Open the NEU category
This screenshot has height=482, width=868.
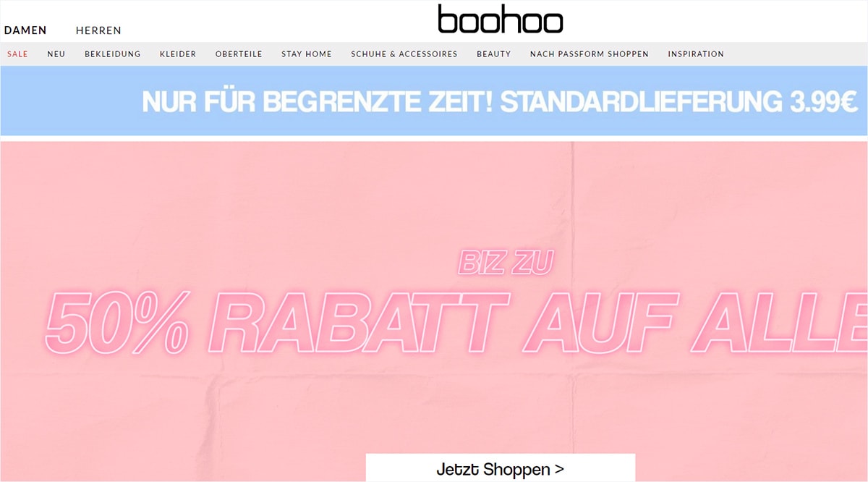[x=56, y=54]
